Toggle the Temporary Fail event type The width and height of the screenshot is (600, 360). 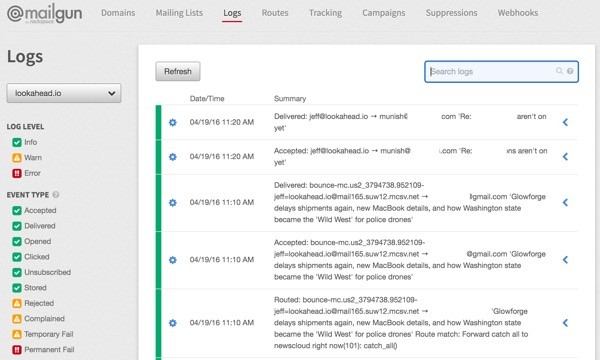(x=17, y=334)
